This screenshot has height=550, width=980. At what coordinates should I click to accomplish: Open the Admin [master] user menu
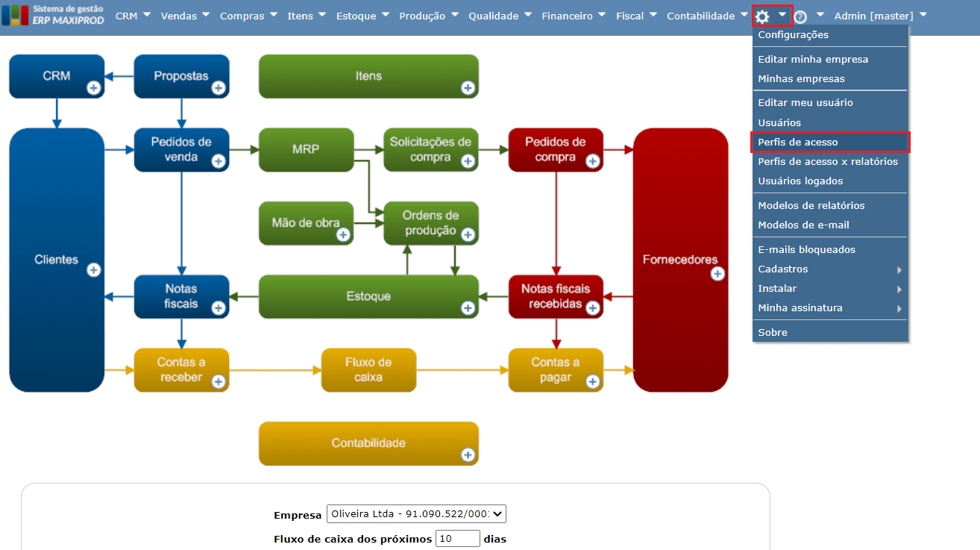(x=881, y=16)
